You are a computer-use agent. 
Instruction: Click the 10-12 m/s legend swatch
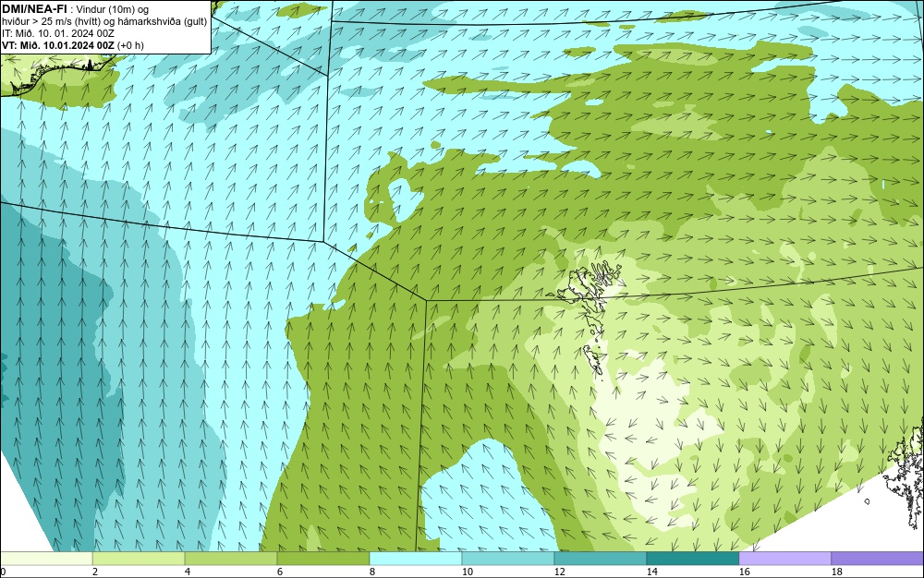(x=508, y=559)
